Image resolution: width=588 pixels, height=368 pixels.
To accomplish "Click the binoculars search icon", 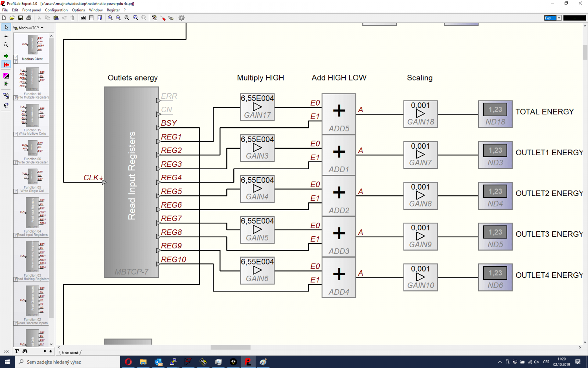I will (25, 351).
